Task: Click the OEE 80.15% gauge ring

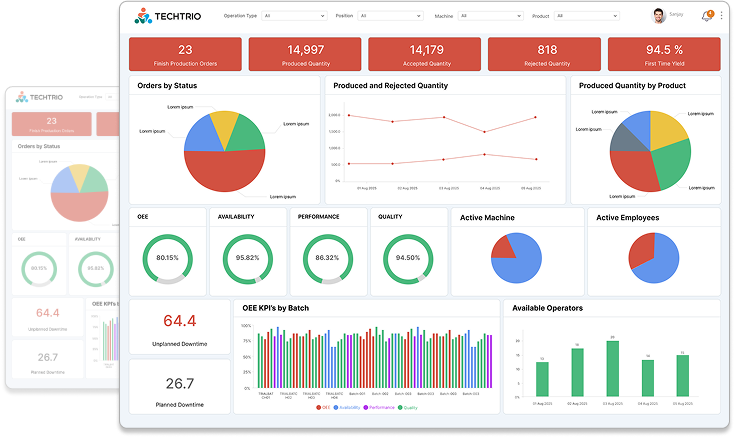Action: 167,257
